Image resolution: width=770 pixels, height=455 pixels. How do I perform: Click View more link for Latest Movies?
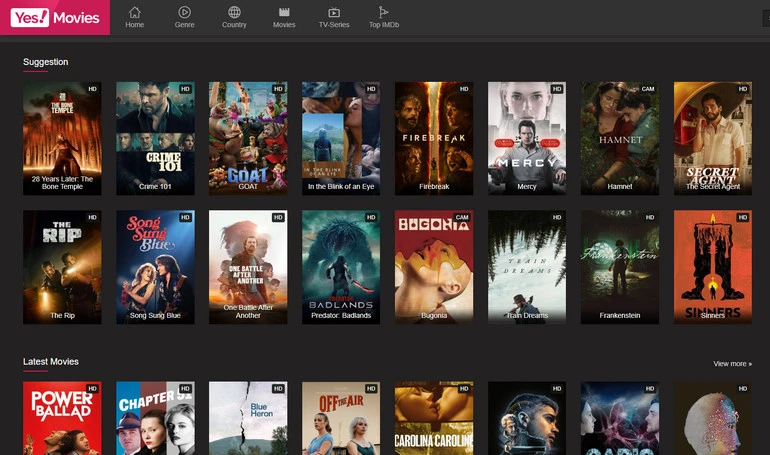[733, 364]
